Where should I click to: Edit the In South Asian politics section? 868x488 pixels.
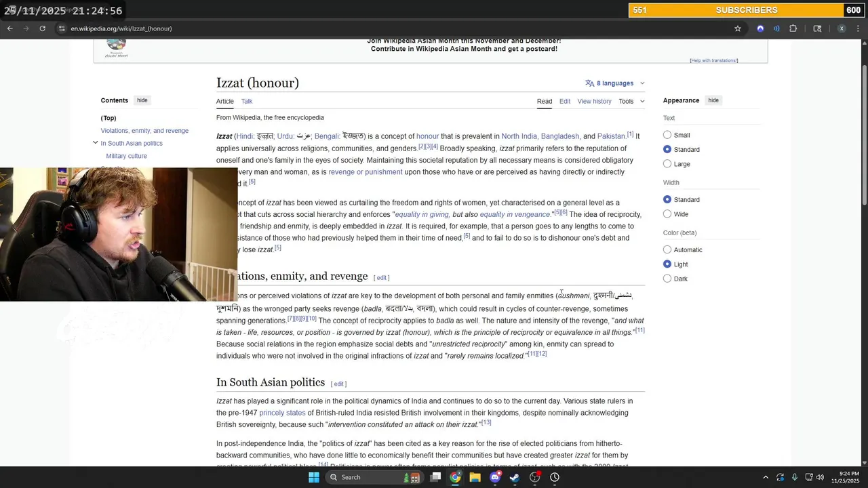coord(338,384)
